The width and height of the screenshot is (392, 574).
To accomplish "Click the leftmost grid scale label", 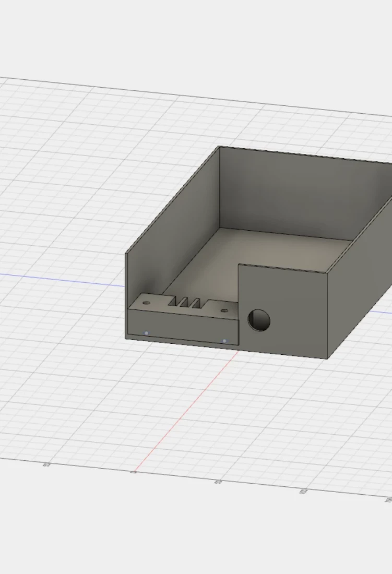I will [x=46, y=464].
